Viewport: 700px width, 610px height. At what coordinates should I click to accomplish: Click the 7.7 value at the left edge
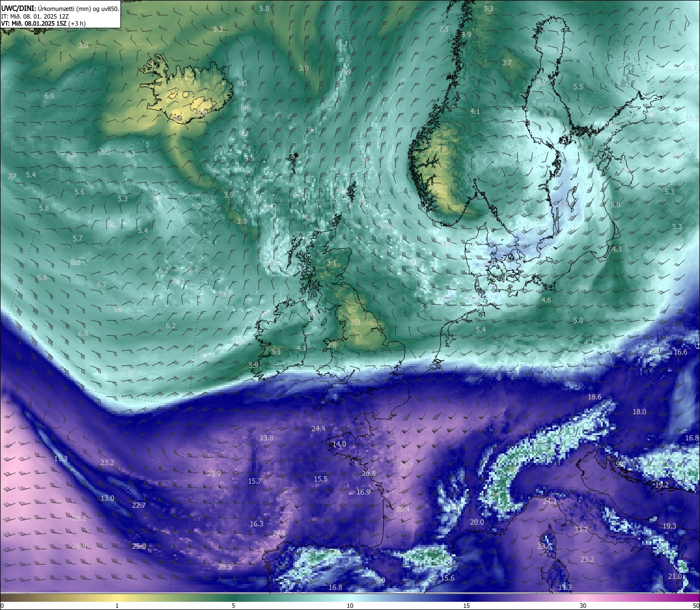(12, 177)
